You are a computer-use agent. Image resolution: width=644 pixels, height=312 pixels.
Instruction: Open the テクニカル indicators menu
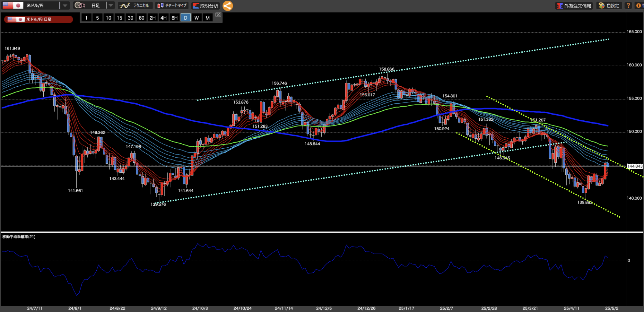pos(135,5)
